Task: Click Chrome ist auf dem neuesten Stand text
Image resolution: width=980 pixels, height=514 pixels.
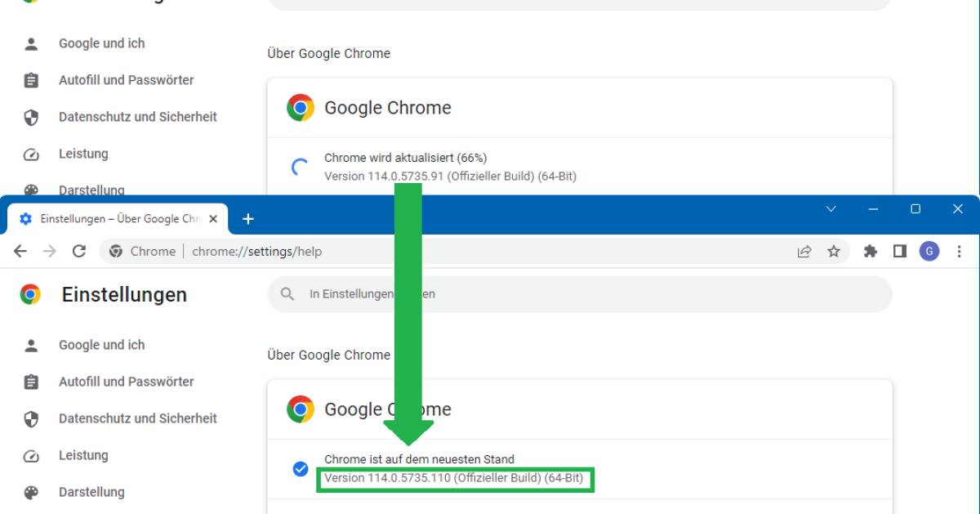Action: coord(419,459)
